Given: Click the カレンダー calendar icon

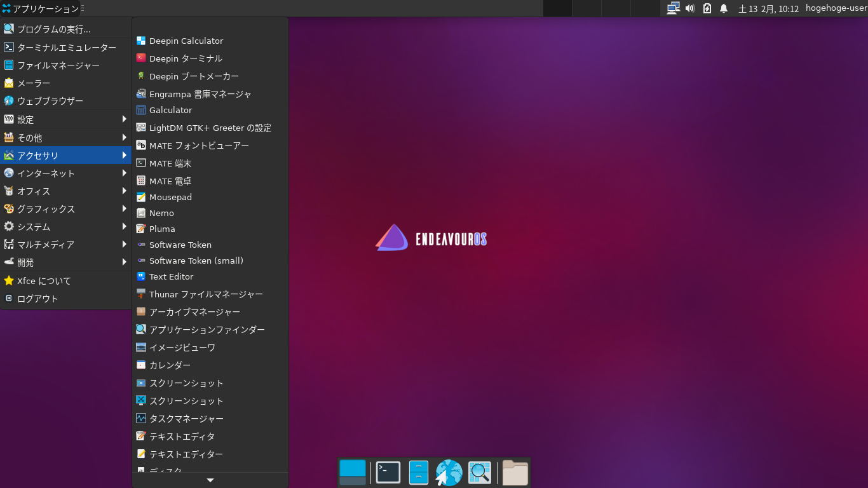Looking at the screenshot, I should click(141, 365).
